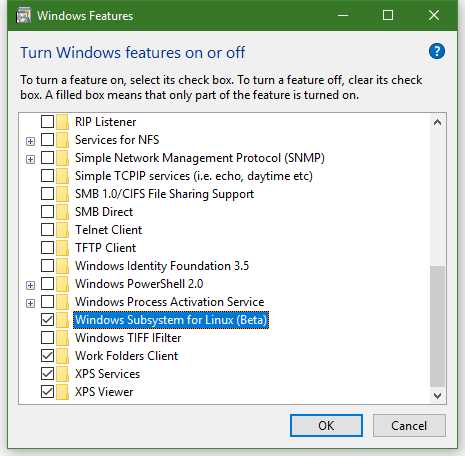Click the folder icon beside Windows PowerShell 2.0
The height and width of the screenshot is (456, 465).
point(62,284)
